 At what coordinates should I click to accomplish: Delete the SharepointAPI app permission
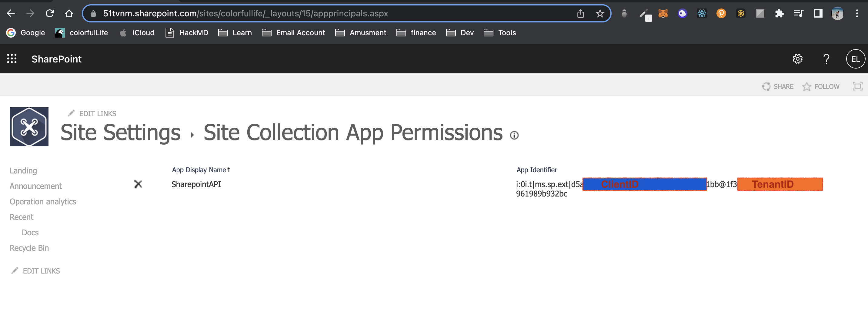138,184
